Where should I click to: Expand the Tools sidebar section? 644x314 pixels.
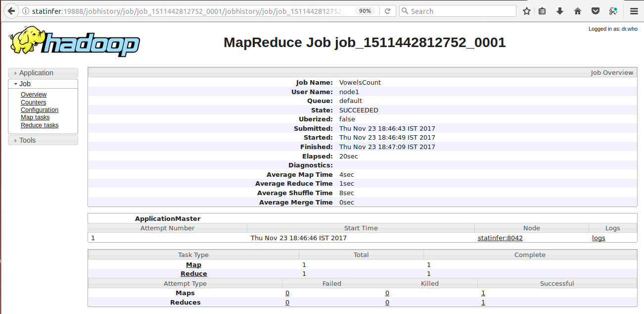point(43,140)
